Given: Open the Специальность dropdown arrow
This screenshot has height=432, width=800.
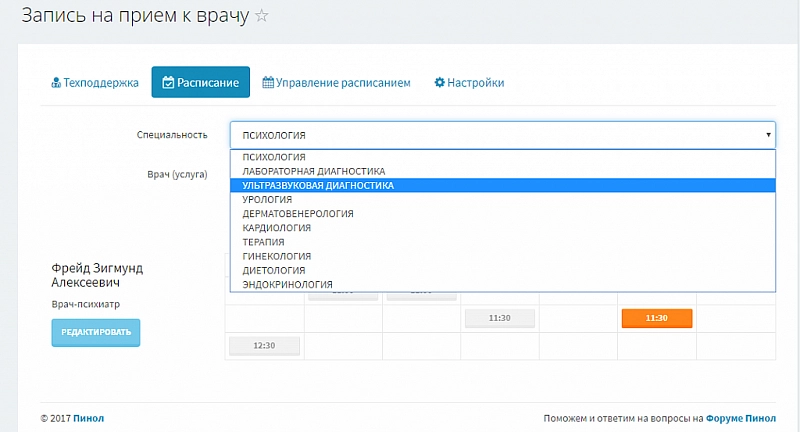Looking at the screenshot, I should pos(768,134).
